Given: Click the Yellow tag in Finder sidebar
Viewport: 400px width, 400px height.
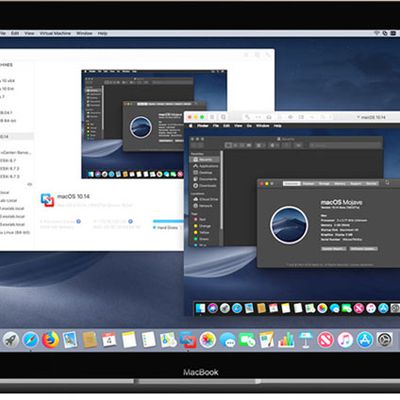Looking at the screenshot, I should click(x=201, y=233).
